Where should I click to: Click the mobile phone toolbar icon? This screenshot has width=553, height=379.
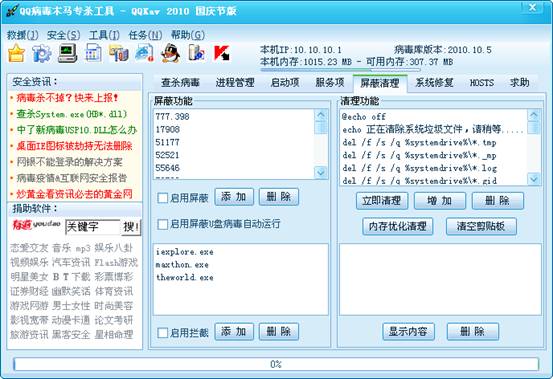[x=196, y=53]
